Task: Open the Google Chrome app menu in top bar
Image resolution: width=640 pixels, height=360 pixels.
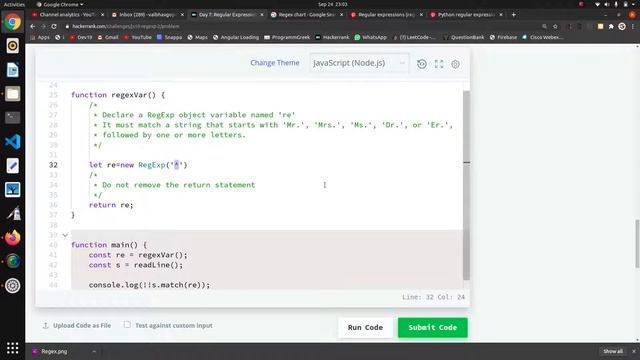Action: (60, 4)
